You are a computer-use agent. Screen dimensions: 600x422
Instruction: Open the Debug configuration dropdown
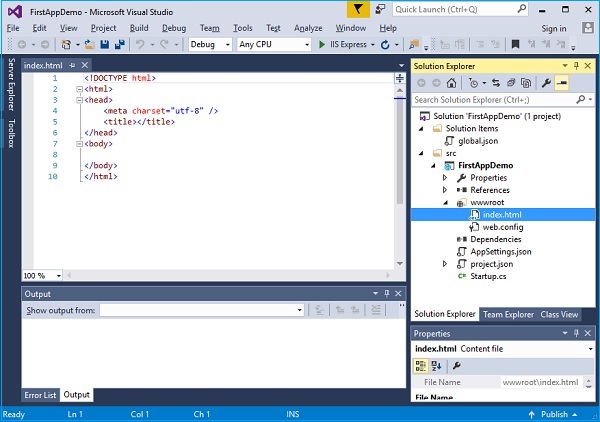(209, 45)
